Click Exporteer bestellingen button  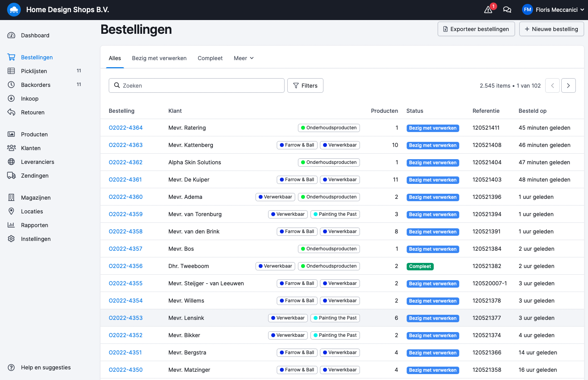(476, 29)
